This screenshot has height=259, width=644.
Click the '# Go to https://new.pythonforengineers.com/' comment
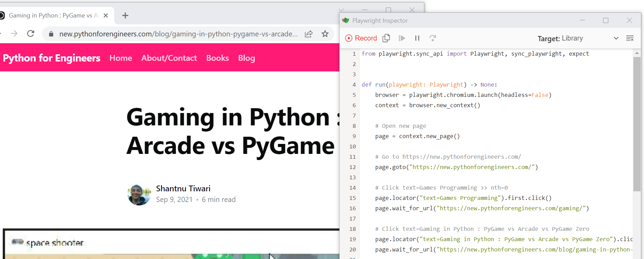tap(448, 157)
